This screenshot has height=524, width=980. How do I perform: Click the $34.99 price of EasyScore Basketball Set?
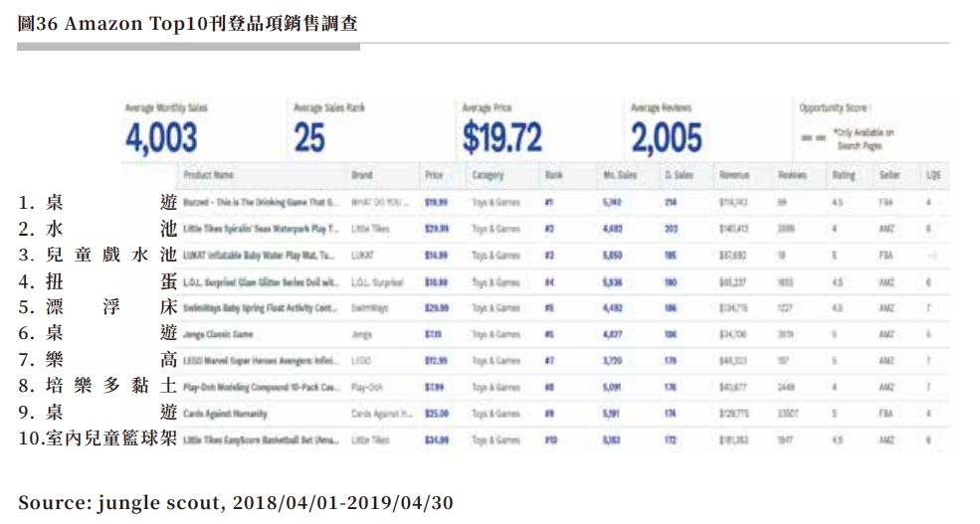[436, 439]
